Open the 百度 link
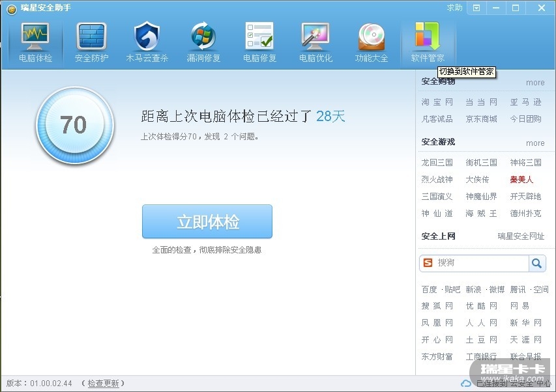Screen dimensions: 556x392 429,290
